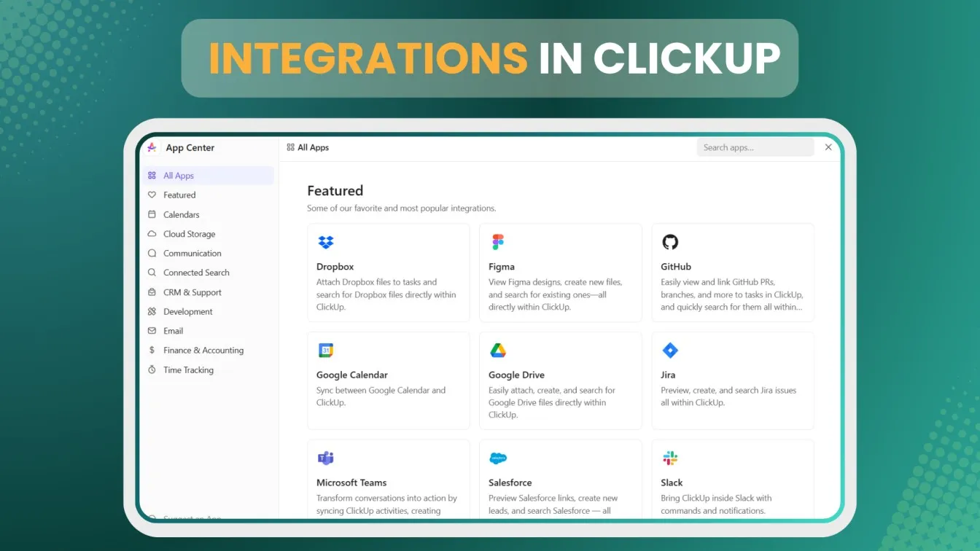This screenshot has height=551, width=980.
Task: Click the CRM & Support icon
Action: click(152, 292)
